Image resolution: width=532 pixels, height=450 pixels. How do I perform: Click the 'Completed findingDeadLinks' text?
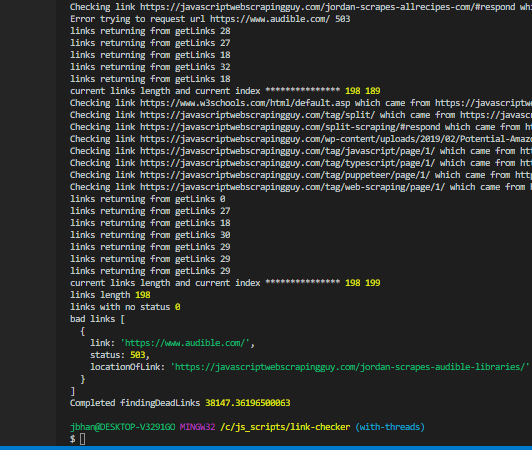click(135, 403)
